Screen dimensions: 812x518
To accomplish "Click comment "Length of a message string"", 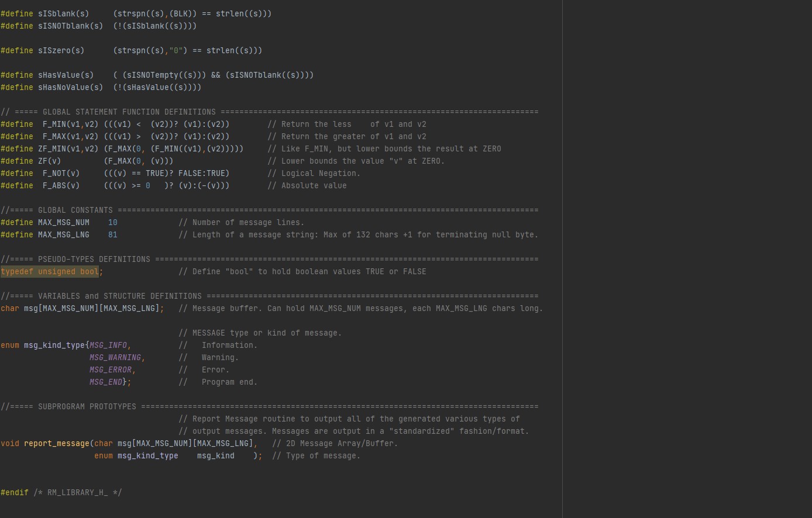I will (359, 235).
